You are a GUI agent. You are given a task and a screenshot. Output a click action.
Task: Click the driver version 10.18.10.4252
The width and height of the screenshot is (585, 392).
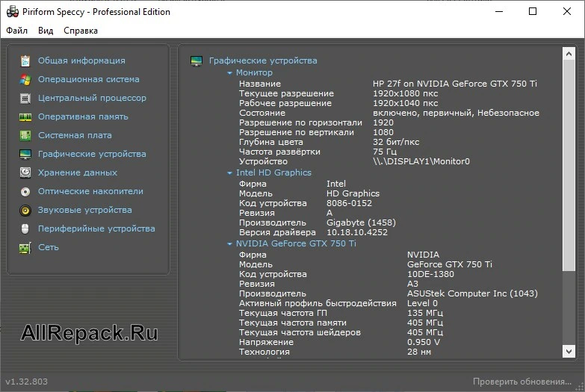click(357, 232)
